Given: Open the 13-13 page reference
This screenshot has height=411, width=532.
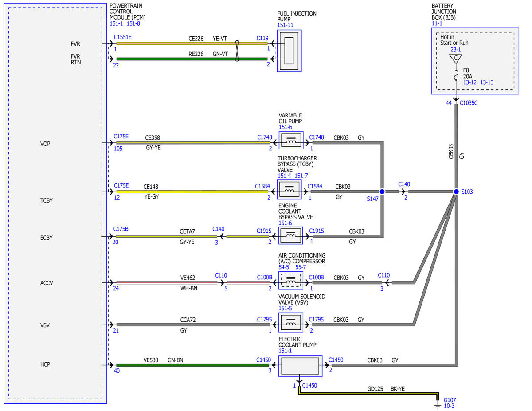Looking at the screenshot, I should (x=487, y=82).
